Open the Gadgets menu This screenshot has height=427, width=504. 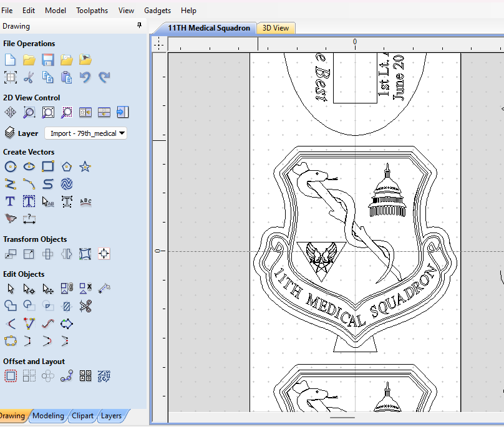tap(157, 11)
